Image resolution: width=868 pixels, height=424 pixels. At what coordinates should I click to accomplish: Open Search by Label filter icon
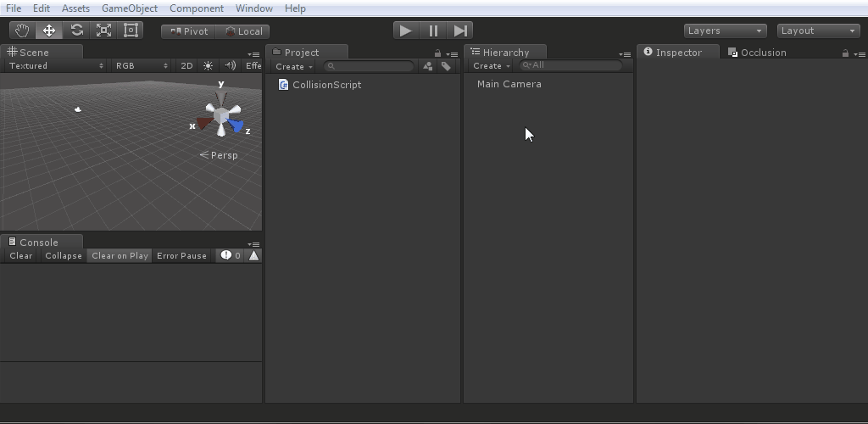click(x=446, y=66)
